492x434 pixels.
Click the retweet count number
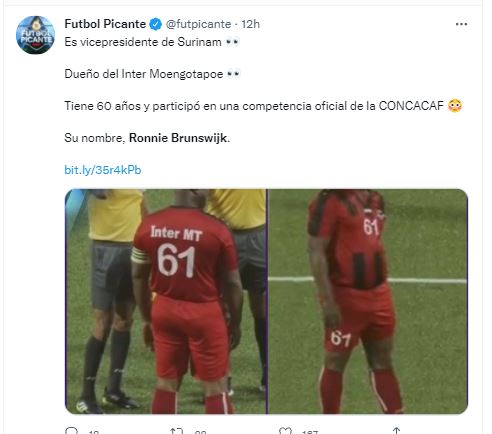[x=200, y=432]
